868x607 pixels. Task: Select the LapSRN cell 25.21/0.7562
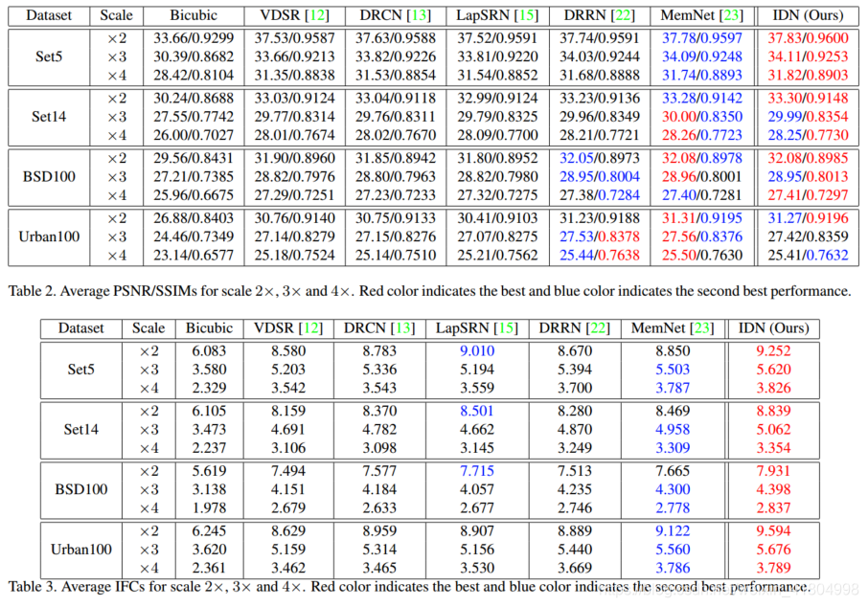click(497, 256)
